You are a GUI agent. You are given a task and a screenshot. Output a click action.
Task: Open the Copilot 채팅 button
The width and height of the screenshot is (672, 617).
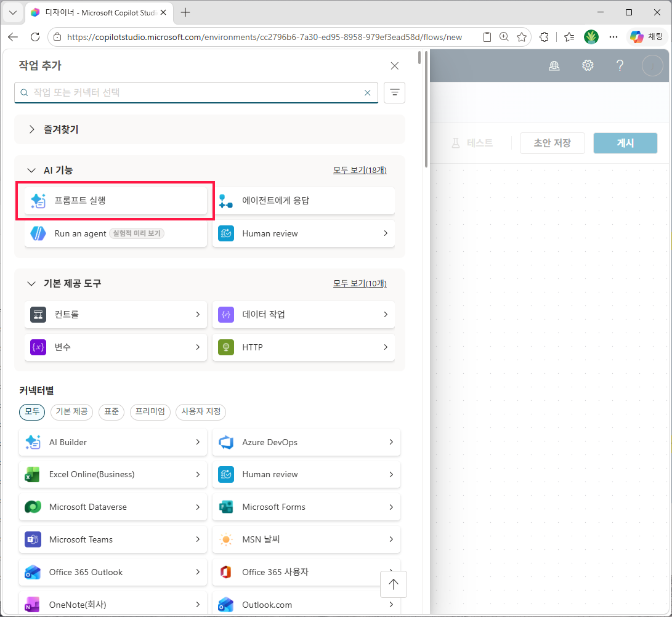tap(646, 37)
